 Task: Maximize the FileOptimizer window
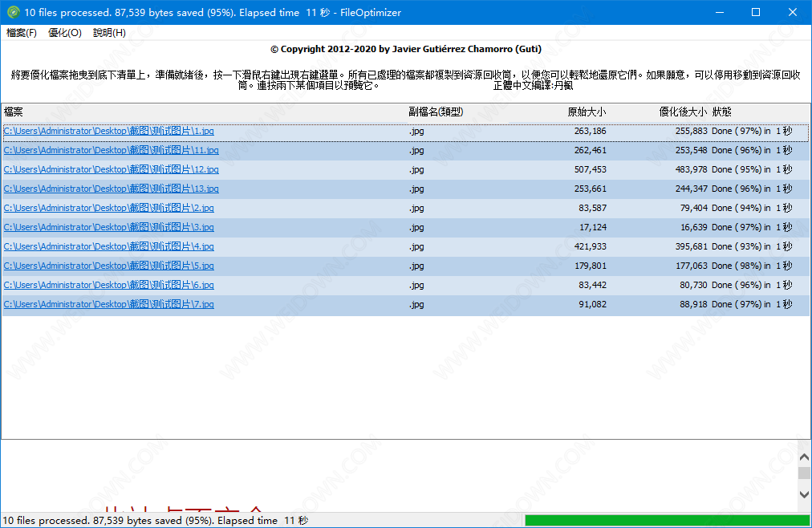756,12
